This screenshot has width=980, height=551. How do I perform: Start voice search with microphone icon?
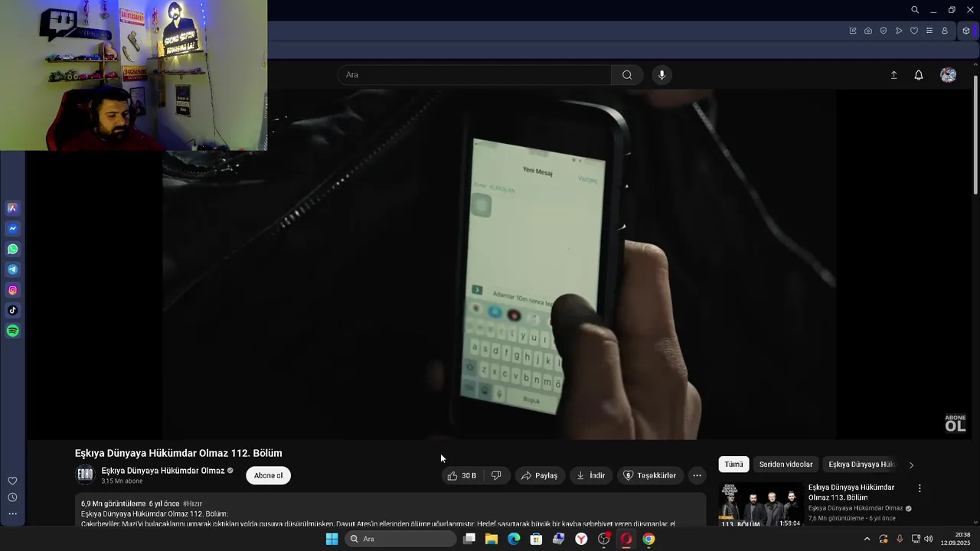(x=662, y=75)
